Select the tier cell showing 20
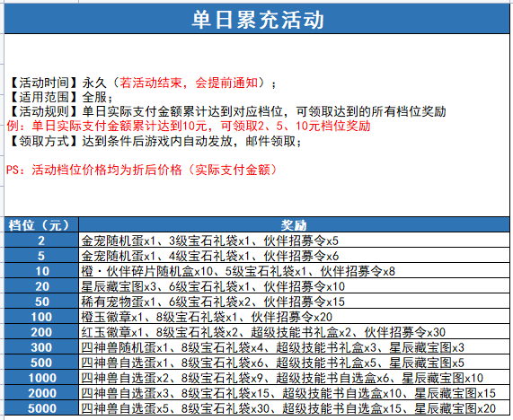Screen dimensions: 513x420 point(41,286)
